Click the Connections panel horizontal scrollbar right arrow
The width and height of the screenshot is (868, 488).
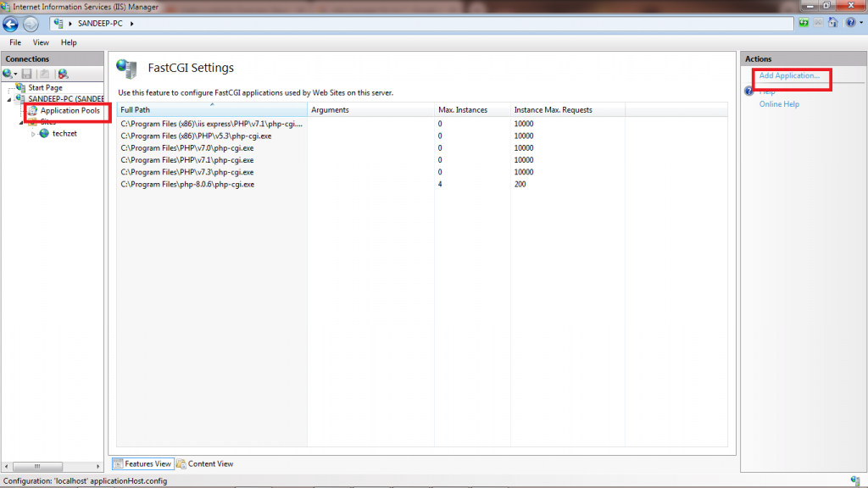98,467
